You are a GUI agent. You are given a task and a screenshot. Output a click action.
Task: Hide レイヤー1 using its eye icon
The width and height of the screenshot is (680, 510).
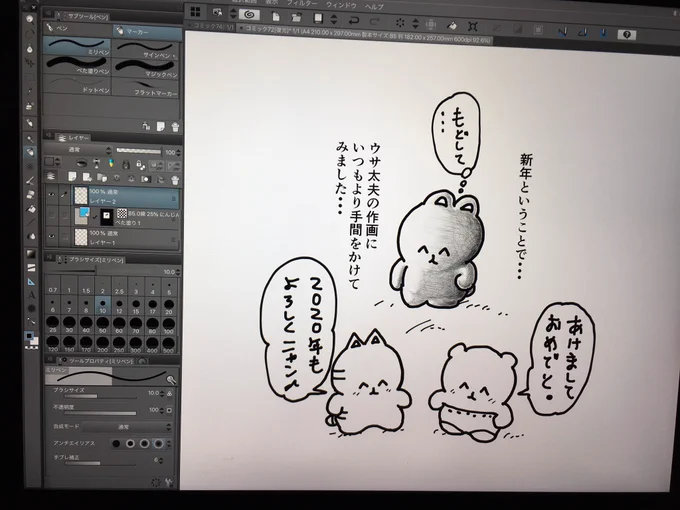tap(52, 236)
